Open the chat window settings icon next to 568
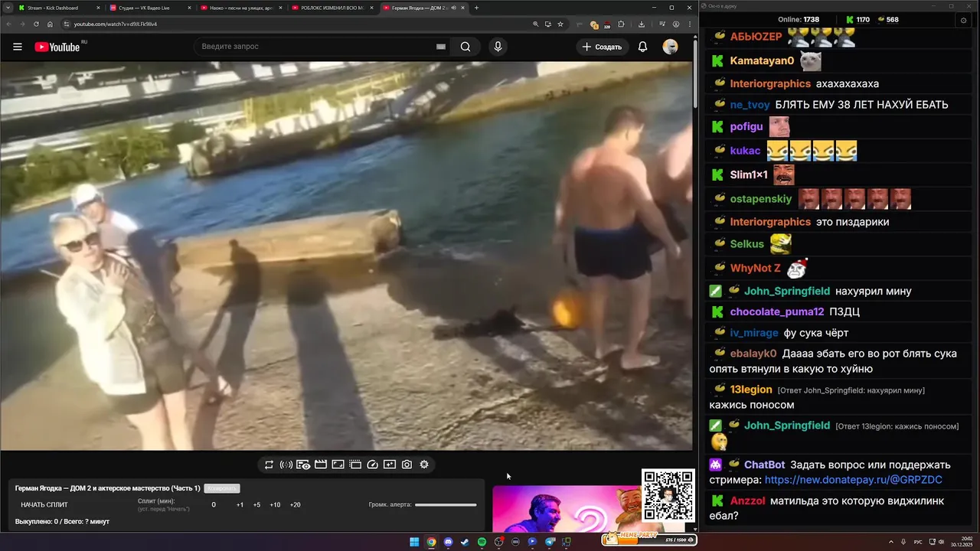Image resolution: width=980 pixels, height=551 pixels. [x=964, y=20]
